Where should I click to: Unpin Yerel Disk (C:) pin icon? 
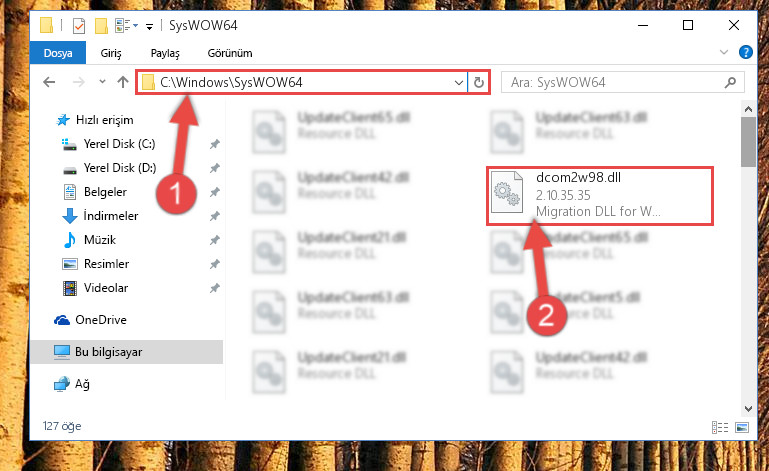coord(214,144)
